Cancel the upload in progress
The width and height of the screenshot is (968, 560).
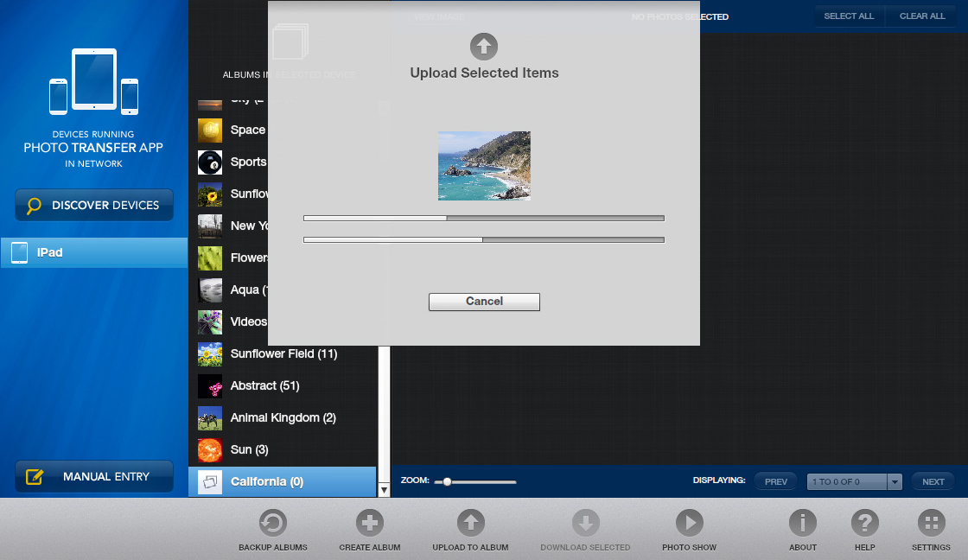pos(484,302)
